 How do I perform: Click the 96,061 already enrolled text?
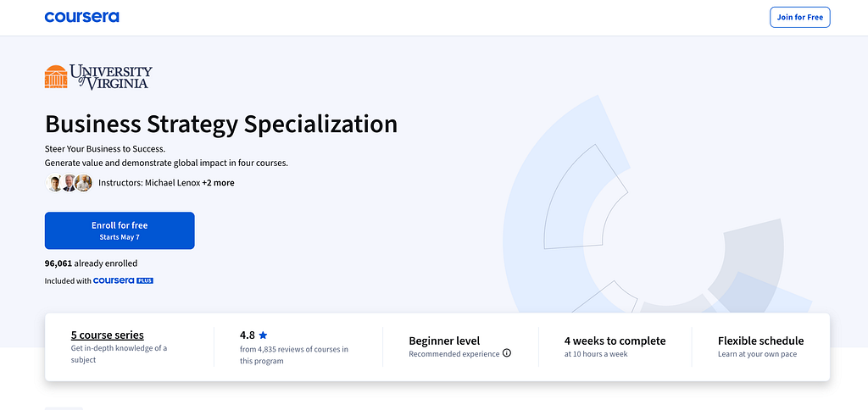pos(92,263)
